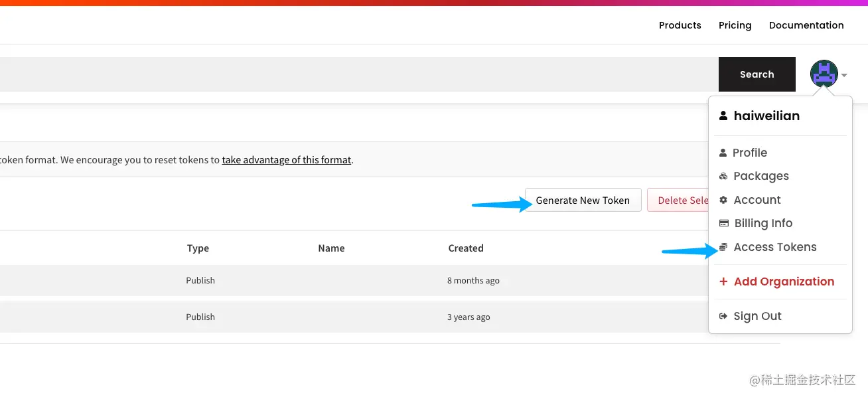The image size is (868, 399).
Task: Click the Access Tokens coins icon
Action: 723,247
